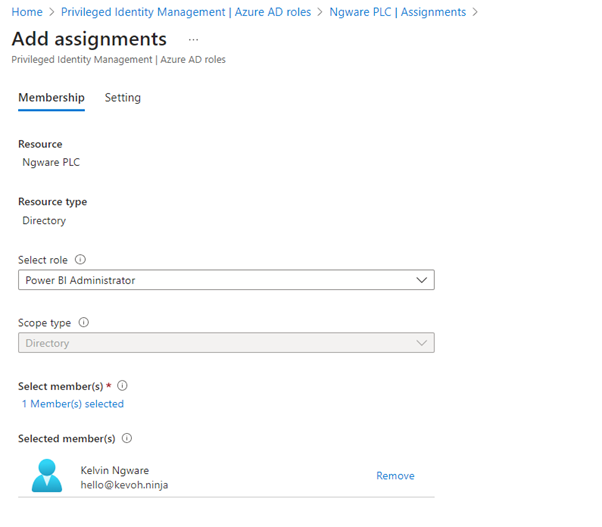Click the Select role info icon
This screenshot has width=602, height=527.
pos(81,260)
